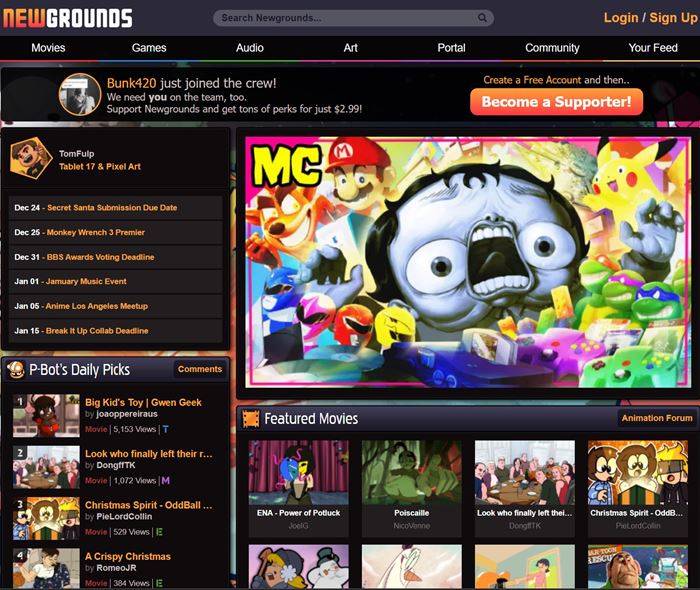The width and height of the screenshot is (700, 590).
Task: Click the Animation Forum button
Action: [x=657, y=418]
